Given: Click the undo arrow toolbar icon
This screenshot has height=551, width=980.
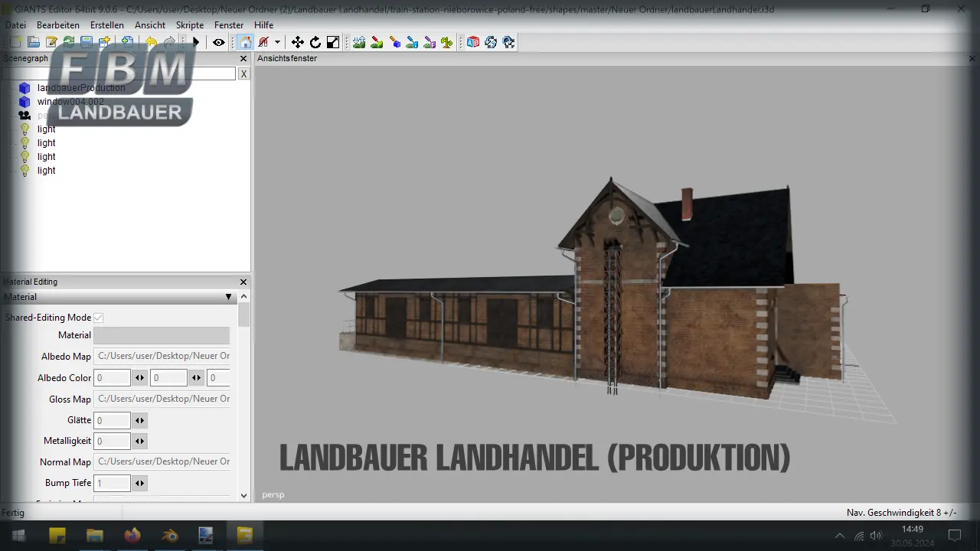Looking at the screenshot, I should click(x=152, y=42).
